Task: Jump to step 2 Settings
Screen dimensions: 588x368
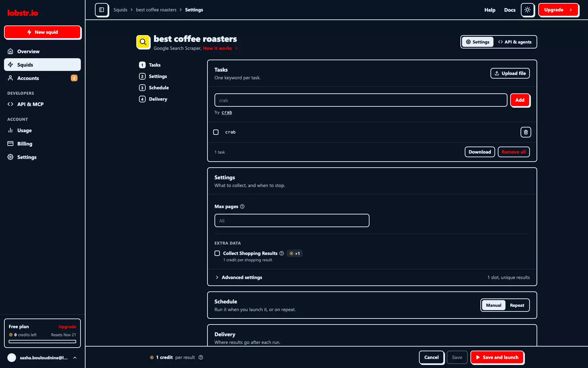Action: (153, 76)
